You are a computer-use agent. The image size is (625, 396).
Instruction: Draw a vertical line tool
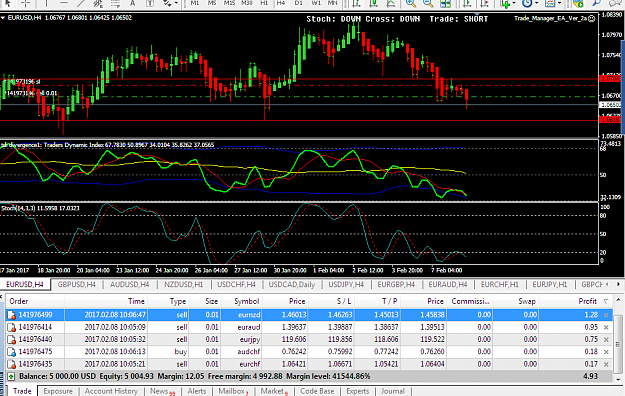46,3
